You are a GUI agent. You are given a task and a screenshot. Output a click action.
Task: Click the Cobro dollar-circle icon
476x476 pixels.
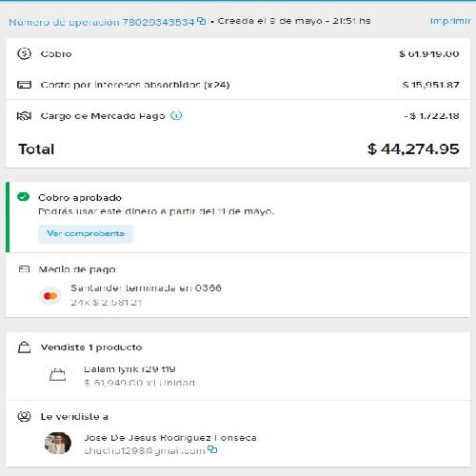(24, 53)
